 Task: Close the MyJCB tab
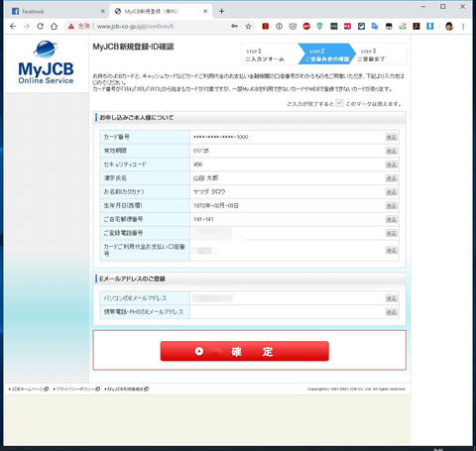(x=205, y=11)
